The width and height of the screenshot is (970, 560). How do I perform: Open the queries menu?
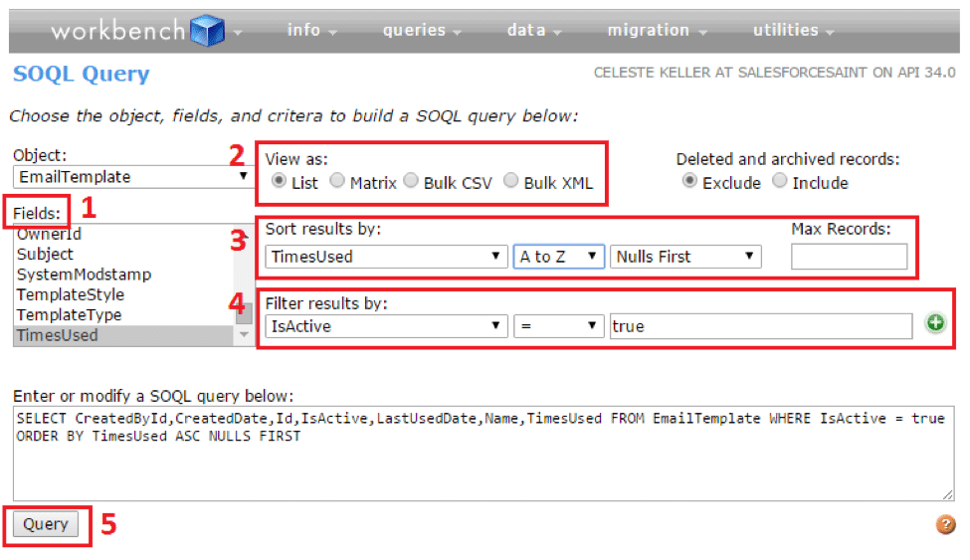pyautogui.click(x=422, y=30)
